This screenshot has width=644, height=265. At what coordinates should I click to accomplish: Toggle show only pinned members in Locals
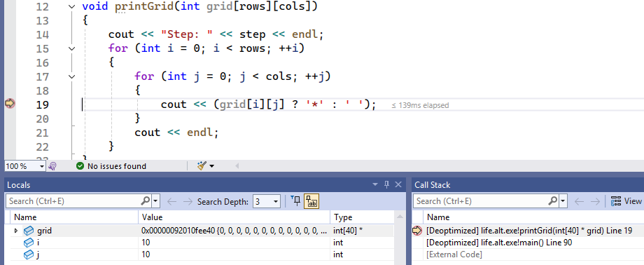(x=295, y=201)
